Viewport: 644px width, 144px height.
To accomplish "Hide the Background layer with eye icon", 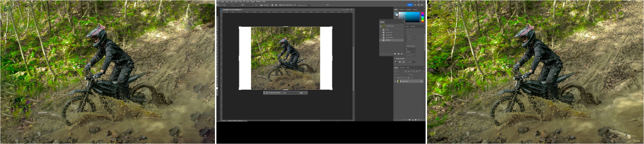I will click(395, 81).
